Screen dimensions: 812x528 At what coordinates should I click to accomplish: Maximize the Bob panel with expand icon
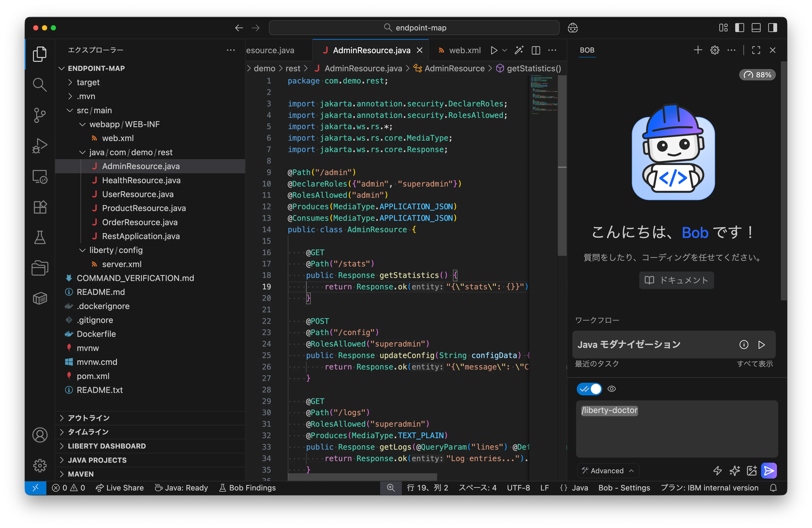pos(756,50)
